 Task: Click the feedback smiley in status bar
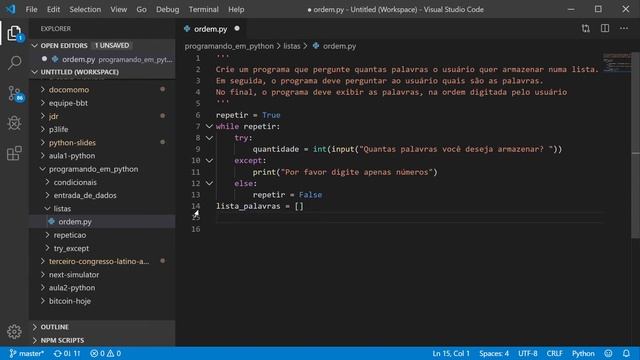pos(608,353)
